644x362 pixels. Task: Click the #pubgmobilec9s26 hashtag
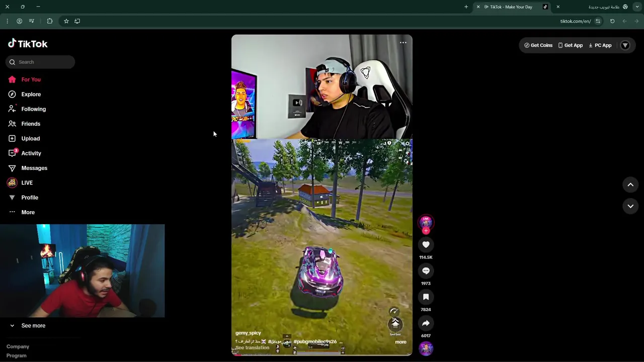pos(315,342)
